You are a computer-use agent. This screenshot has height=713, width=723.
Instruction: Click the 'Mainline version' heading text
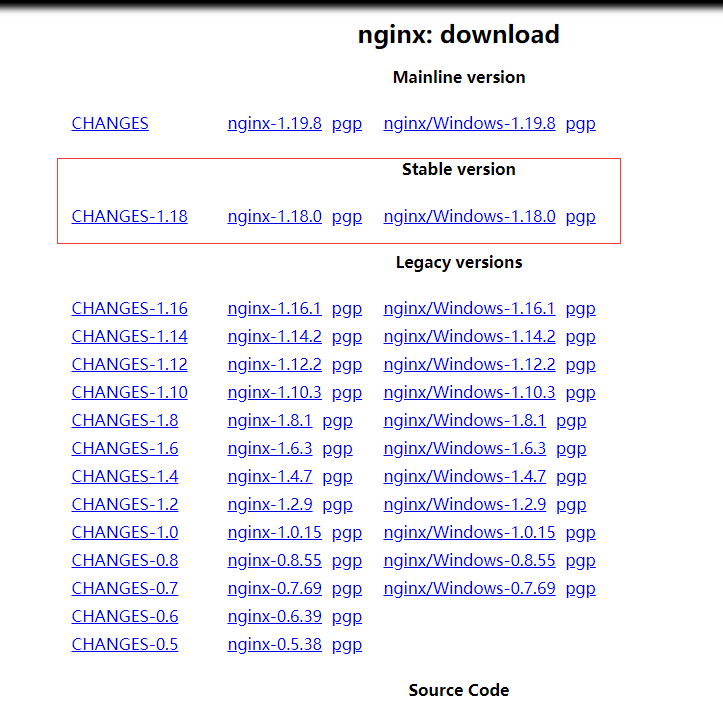click(459, 77)
